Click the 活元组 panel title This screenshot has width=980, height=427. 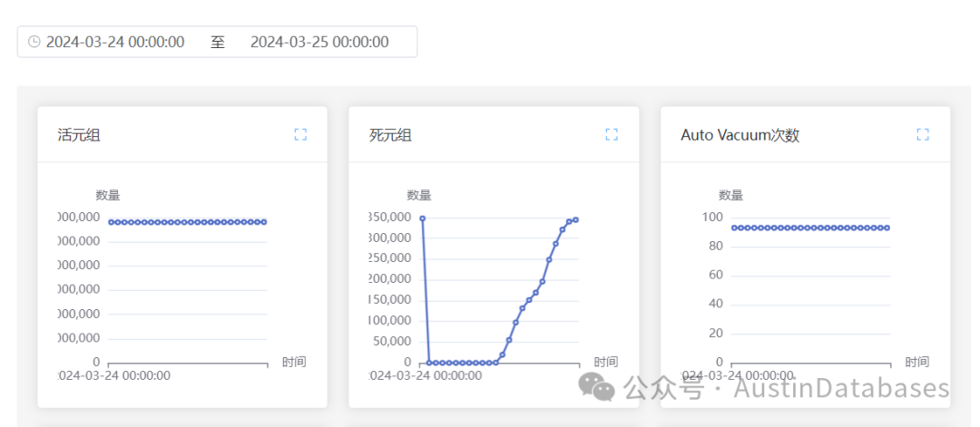(79, 135)
